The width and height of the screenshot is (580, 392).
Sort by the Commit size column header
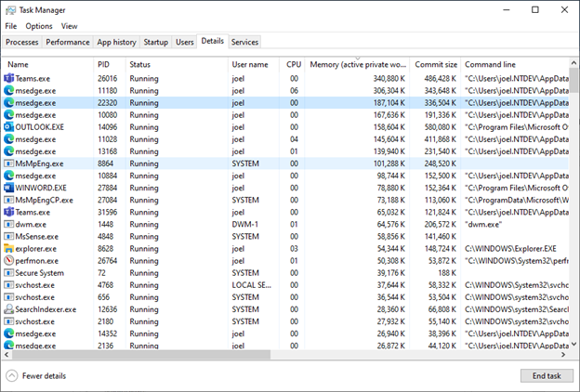435,64
